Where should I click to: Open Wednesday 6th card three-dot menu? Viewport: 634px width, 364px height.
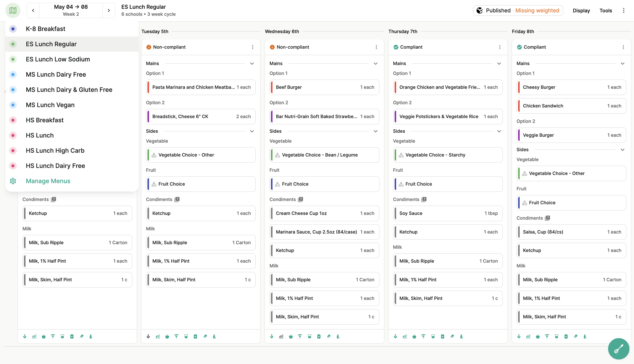(376, 47)
